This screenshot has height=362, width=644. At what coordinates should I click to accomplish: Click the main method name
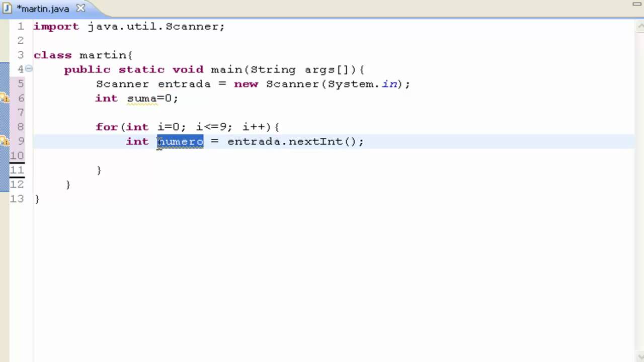tap(226, 69)
